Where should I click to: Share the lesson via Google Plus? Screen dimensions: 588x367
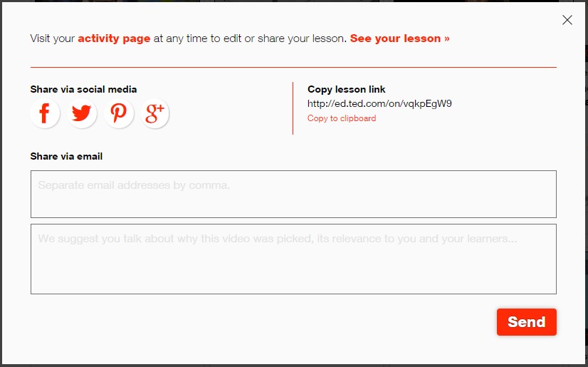155,113
